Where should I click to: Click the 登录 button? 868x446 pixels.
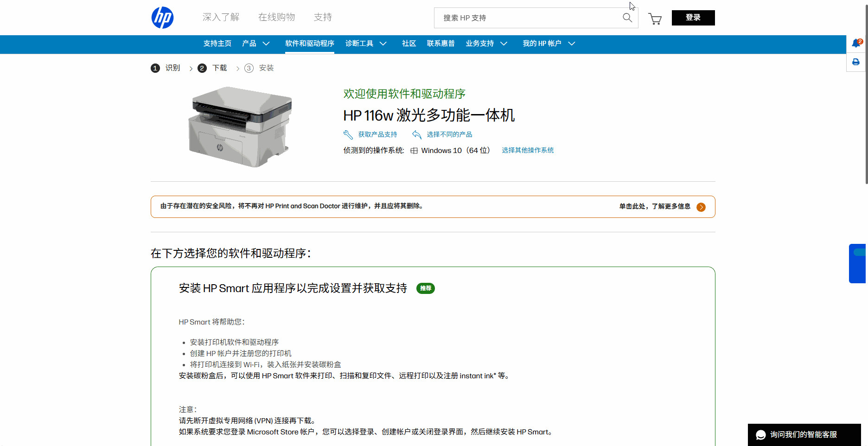click(693, 18)
